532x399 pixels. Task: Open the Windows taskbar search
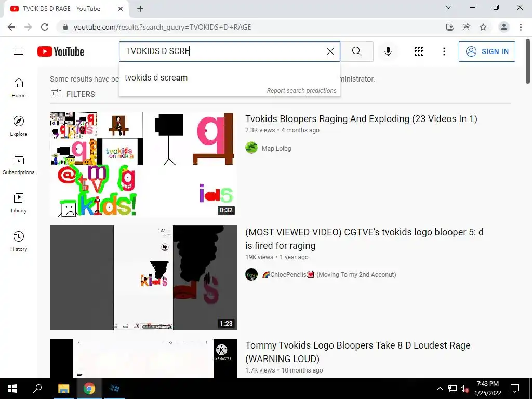[37, 389]
